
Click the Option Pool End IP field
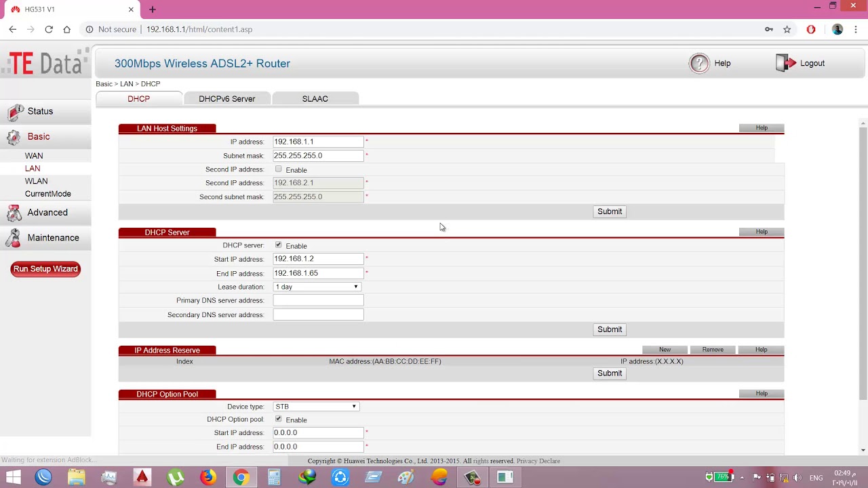tap(319, 447)
